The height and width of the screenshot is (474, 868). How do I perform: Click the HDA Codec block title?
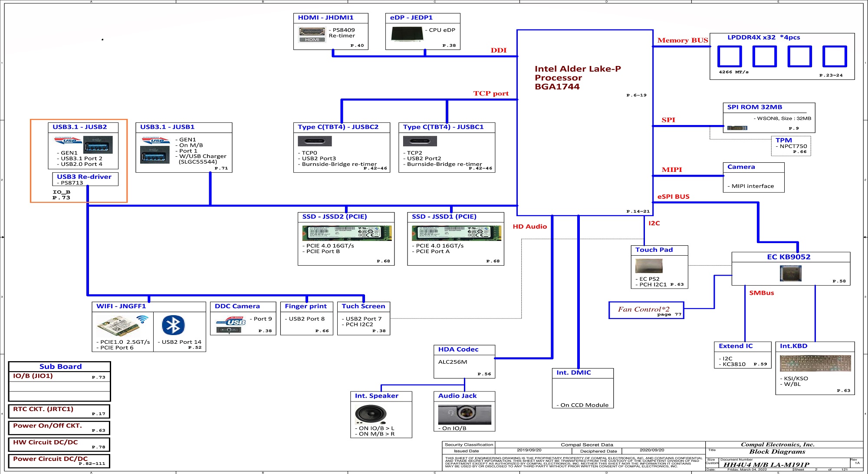tap(458, 349)
